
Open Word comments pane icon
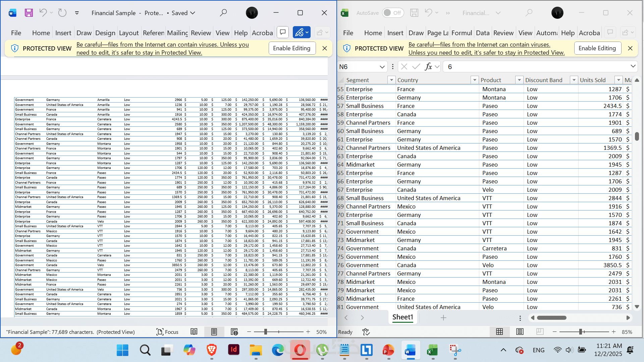(x=283, y=33)
